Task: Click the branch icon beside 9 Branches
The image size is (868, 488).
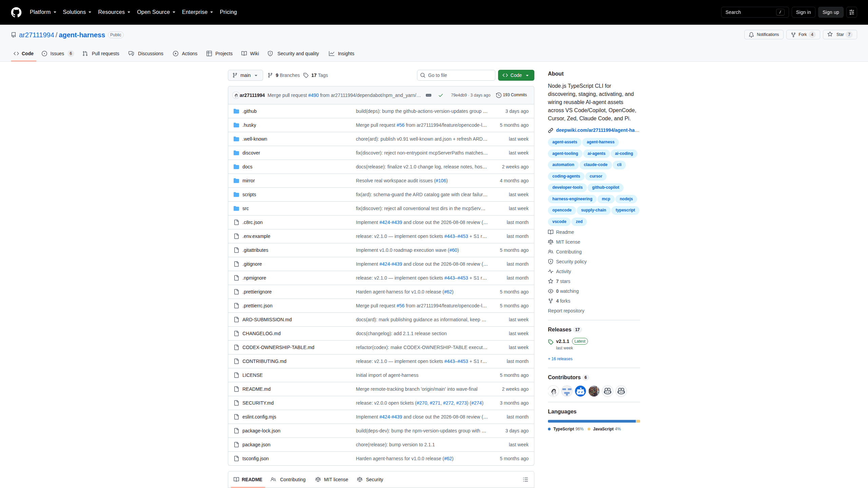Action: tap(270, 75)
